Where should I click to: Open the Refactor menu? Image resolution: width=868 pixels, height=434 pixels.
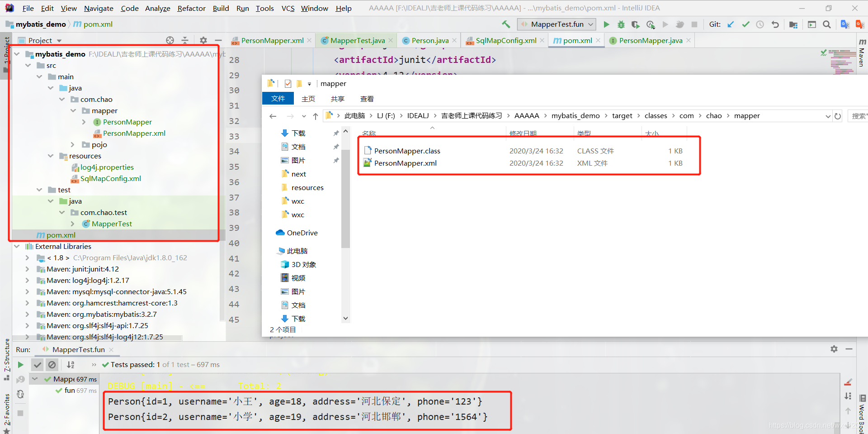coord(191,8)
